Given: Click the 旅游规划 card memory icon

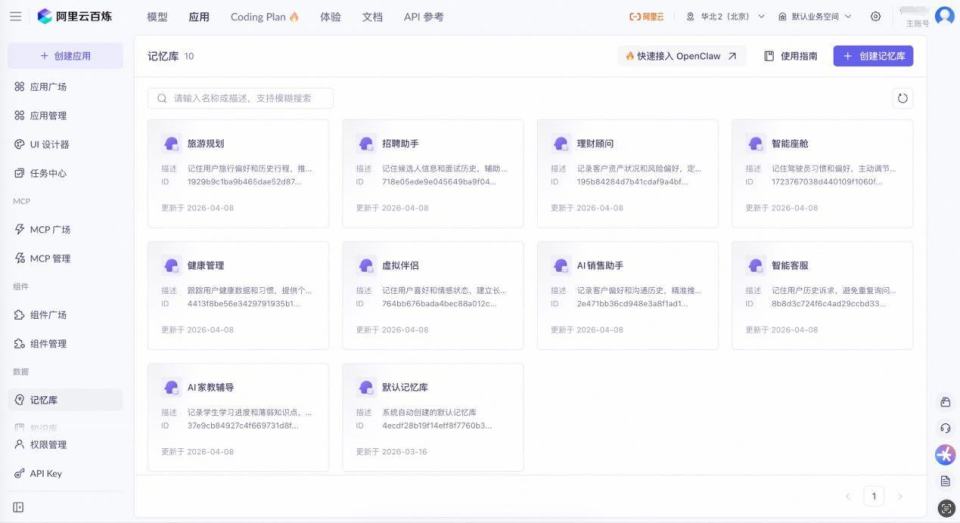Looking at the screenshot, I should tap(171, 143).
